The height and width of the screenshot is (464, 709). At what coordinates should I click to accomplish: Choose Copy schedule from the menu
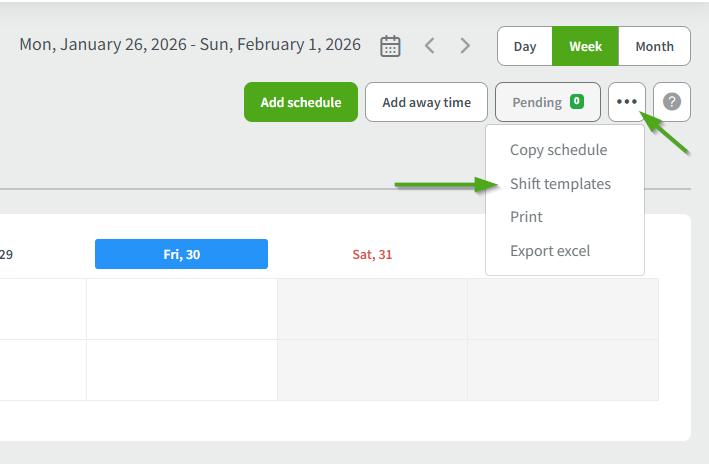point(558,150)
